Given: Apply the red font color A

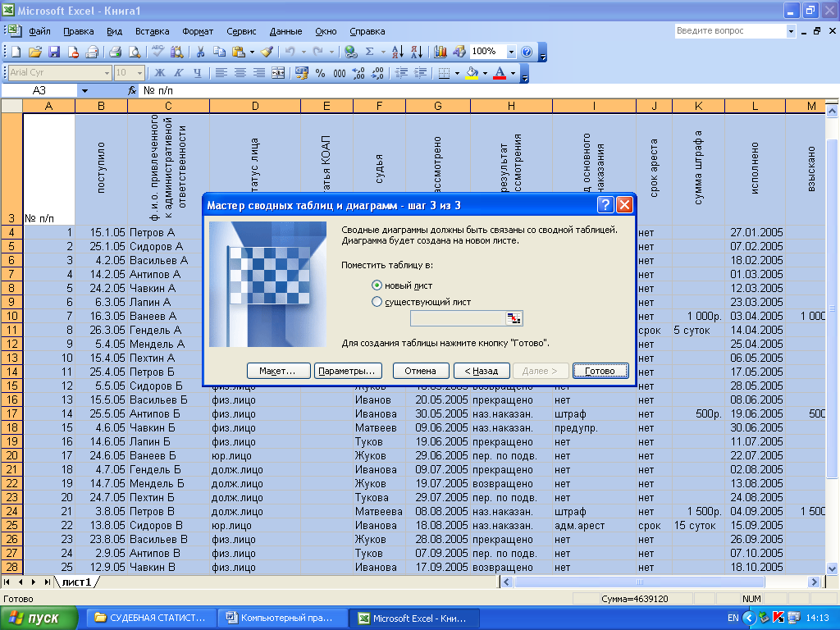Looking at the screenshot, I should [x=500, y=72].
